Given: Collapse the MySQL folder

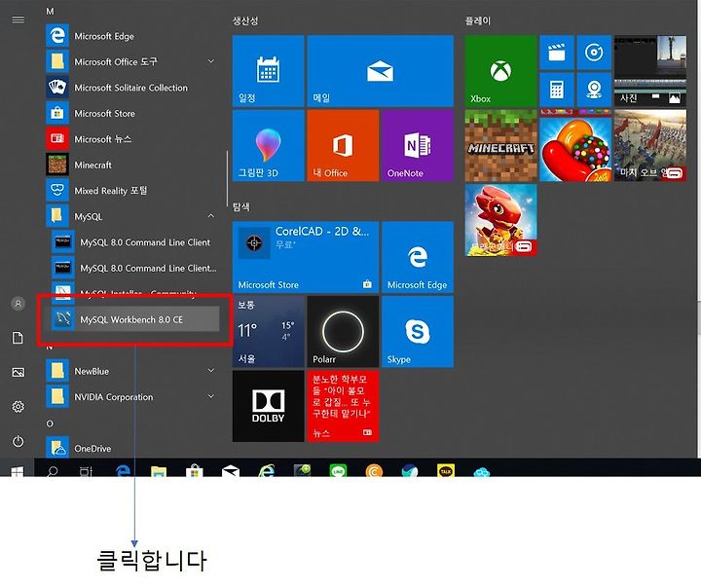Looking at the screenshot, I should click(211, 216).
